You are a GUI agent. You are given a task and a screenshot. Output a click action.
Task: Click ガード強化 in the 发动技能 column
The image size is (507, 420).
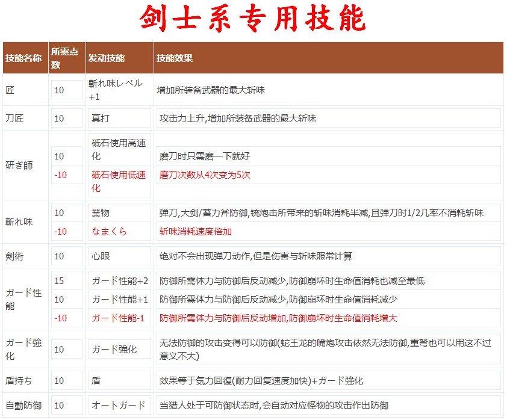(120, 349)
